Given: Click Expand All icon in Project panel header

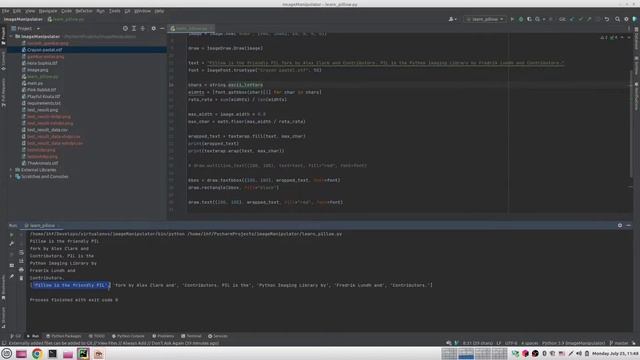Looking at the screenshot, I should pos(134,29).
